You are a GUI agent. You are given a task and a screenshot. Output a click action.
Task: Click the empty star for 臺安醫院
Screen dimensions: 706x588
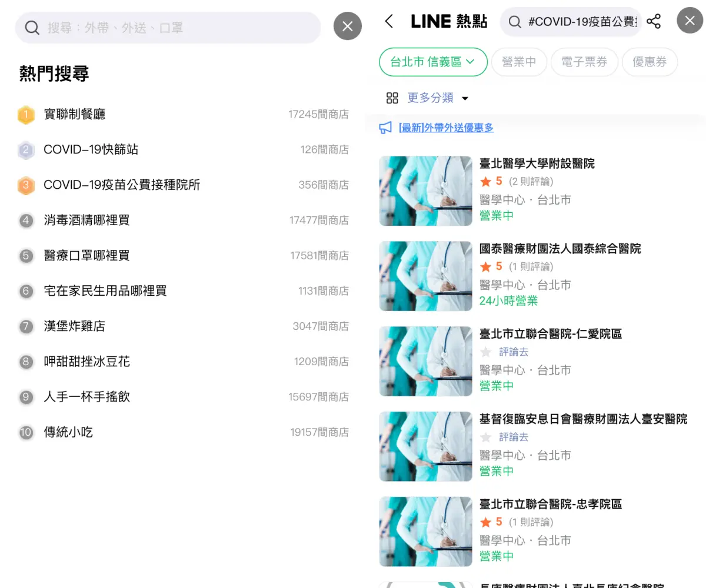485,437
